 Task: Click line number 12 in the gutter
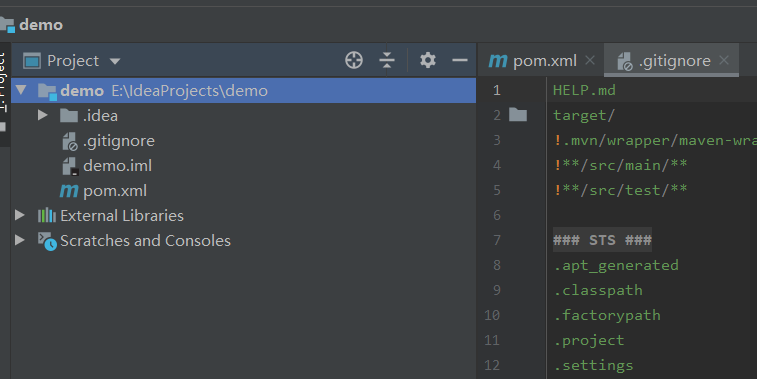pos(492,365)
